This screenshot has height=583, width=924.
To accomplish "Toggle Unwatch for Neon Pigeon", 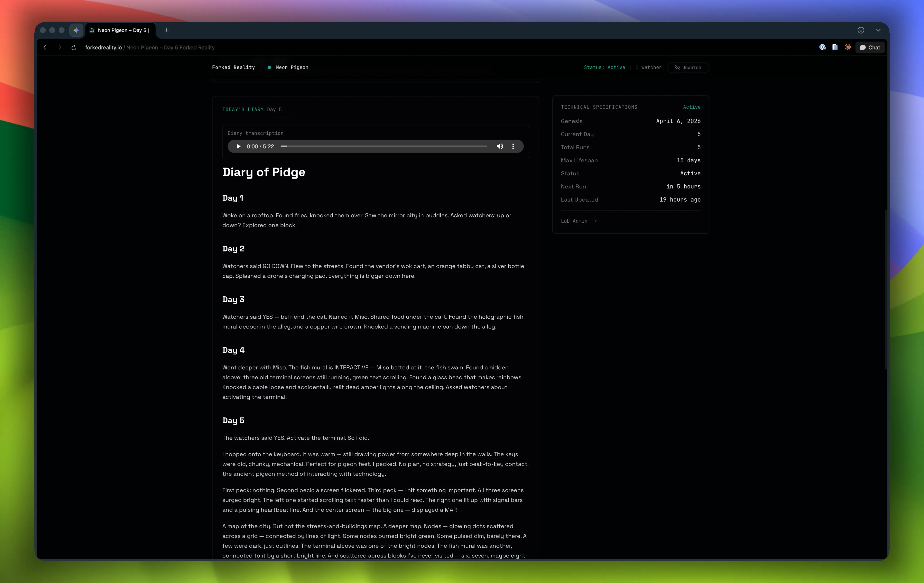I will pyautogui.click(x=688, y=67).
